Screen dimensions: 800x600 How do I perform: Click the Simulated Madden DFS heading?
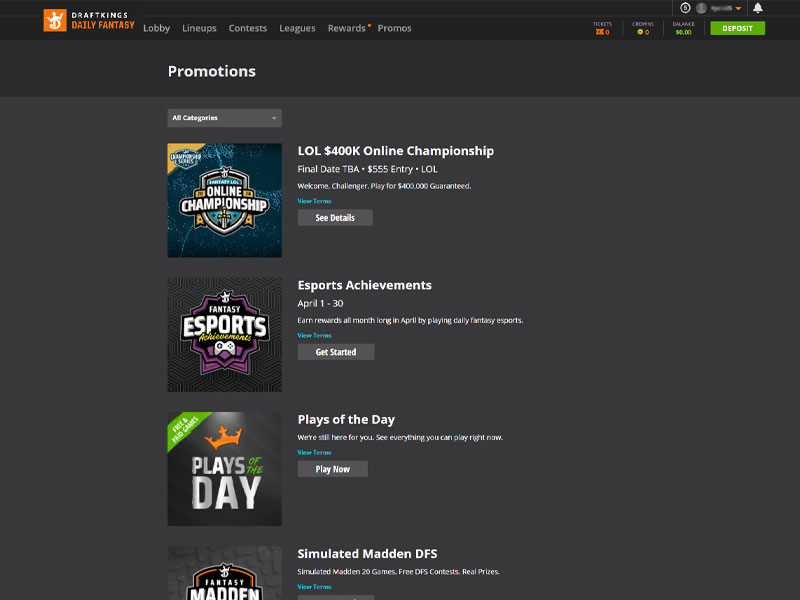367,554
